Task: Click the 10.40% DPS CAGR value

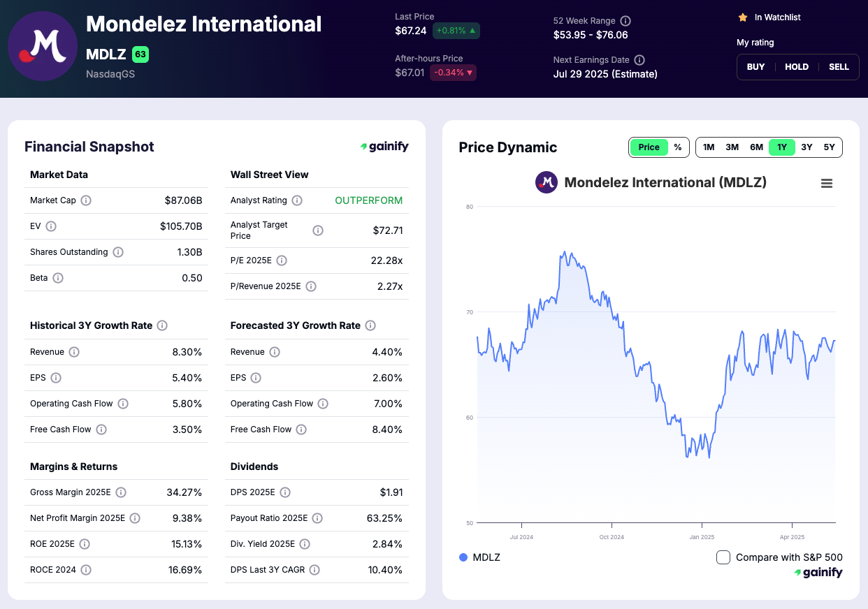Action: coord(385,570)
